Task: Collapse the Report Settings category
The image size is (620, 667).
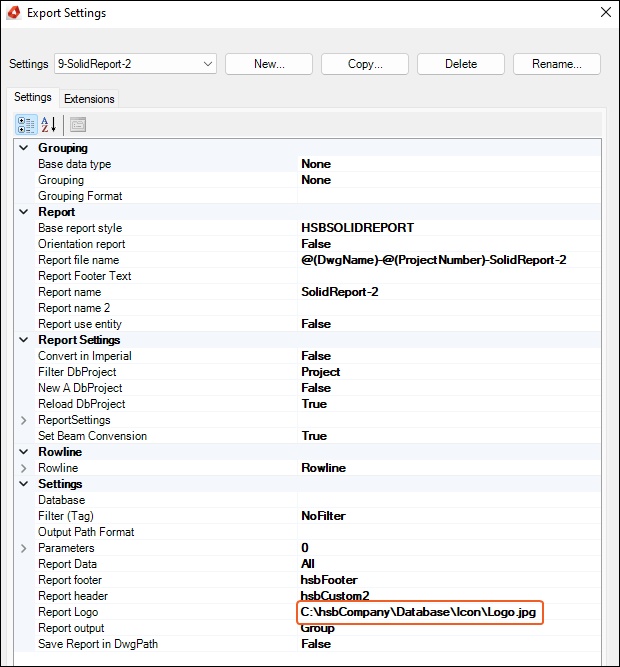Action: coord(24,340)
